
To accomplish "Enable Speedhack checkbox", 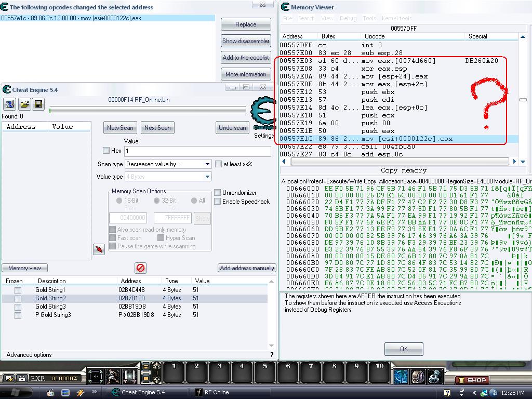I will tap(218, 202).
